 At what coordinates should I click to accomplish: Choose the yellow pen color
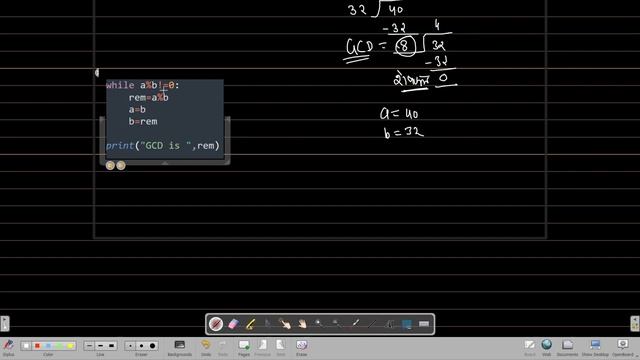(x=70, y=346)
